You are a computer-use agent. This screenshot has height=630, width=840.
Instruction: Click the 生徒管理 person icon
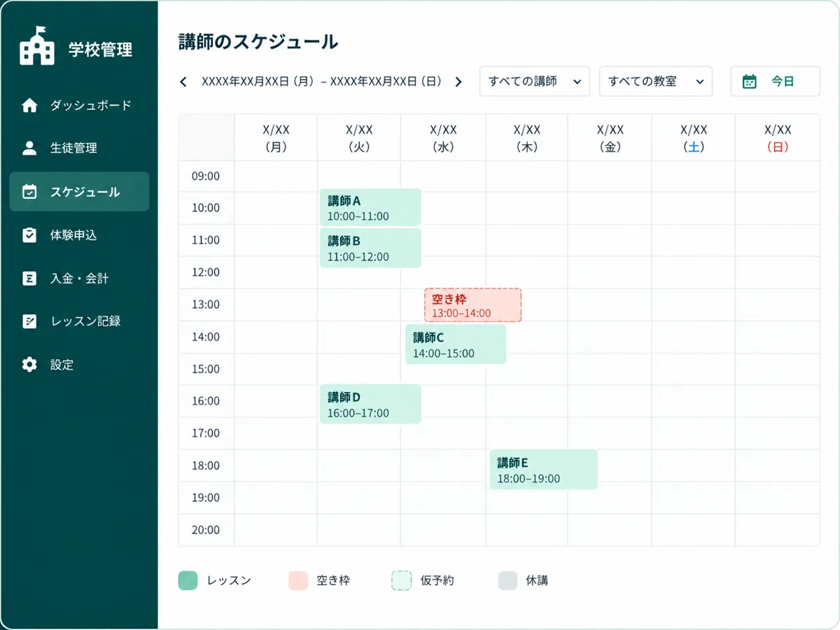click(29, 148)
